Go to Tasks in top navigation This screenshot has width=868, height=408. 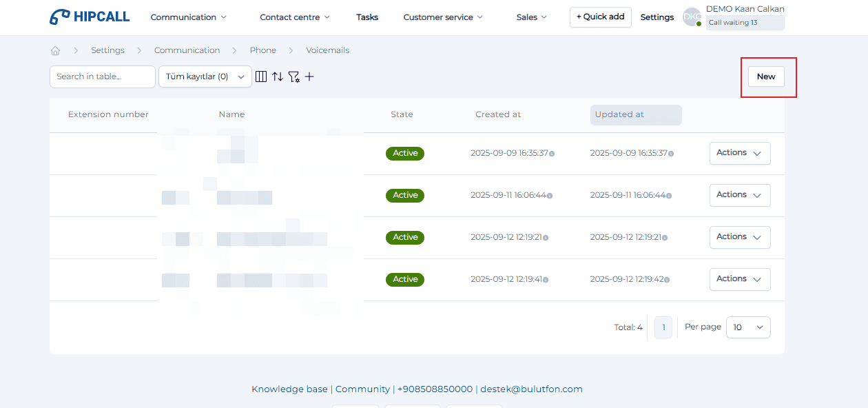367,17
